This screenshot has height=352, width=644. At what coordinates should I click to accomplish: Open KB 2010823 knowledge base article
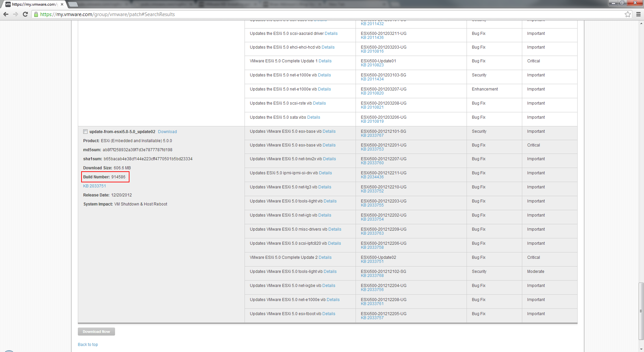click(x=372, y=65)
